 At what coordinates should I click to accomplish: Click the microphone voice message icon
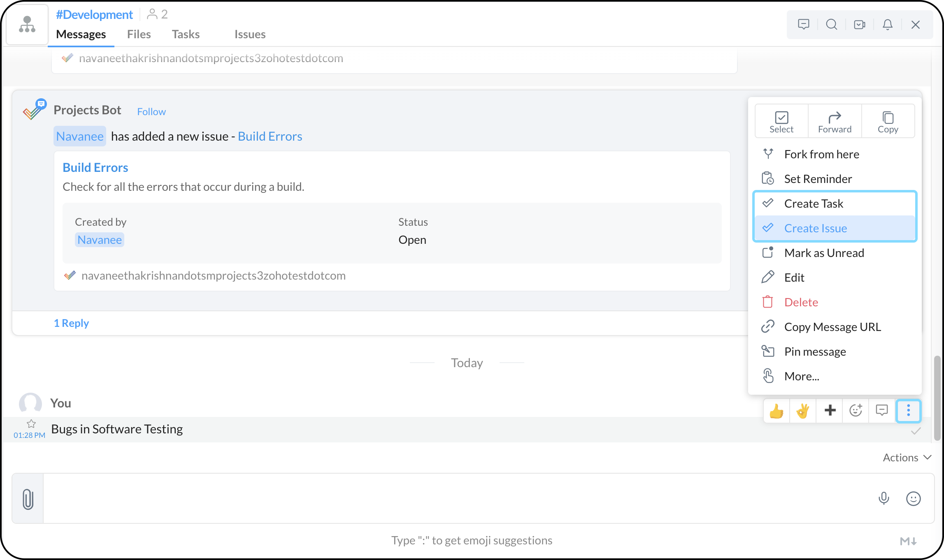pos(884,498)
